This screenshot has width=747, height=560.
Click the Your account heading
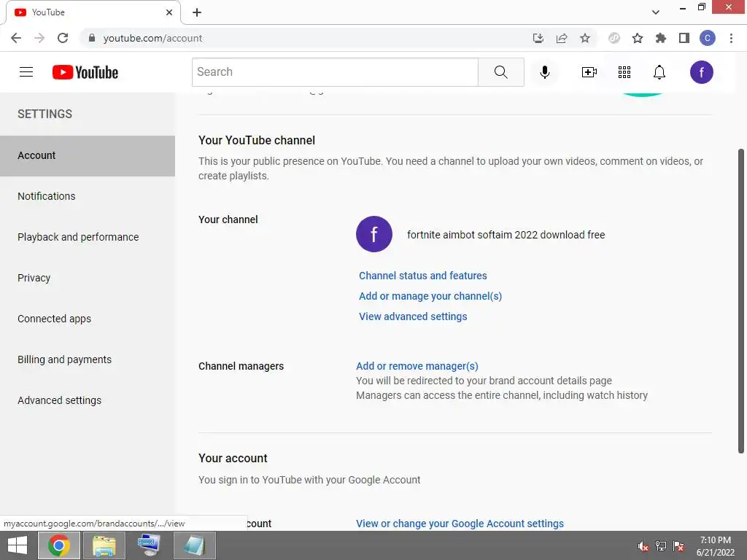pyautogui.click(x=233, y=458)
